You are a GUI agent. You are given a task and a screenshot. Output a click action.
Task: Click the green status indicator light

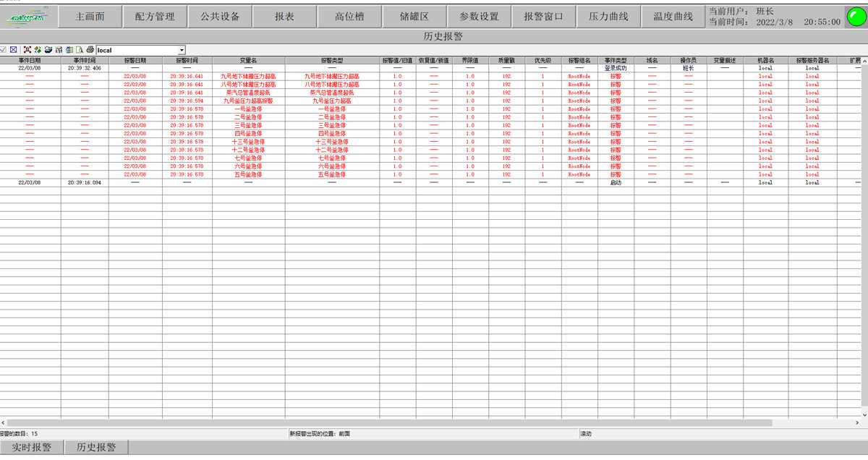(x=856, y=17)
